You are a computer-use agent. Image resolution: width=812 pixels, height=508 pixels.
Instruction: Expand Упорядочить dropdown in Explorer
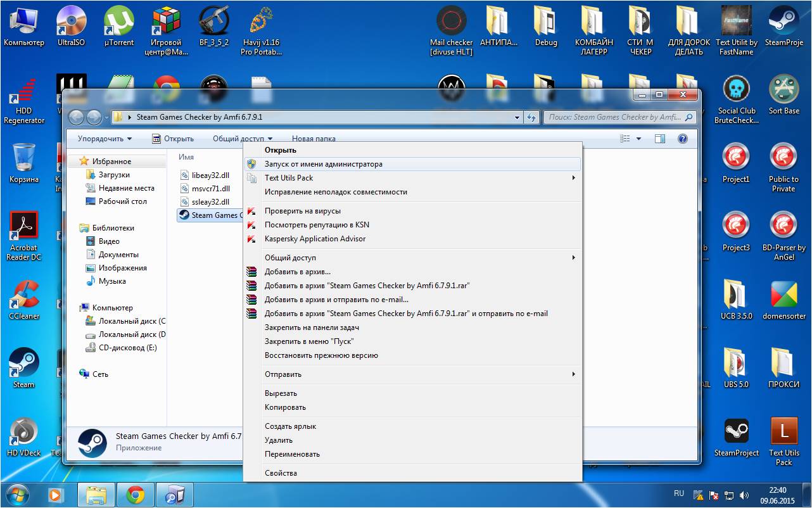point(105,139)
